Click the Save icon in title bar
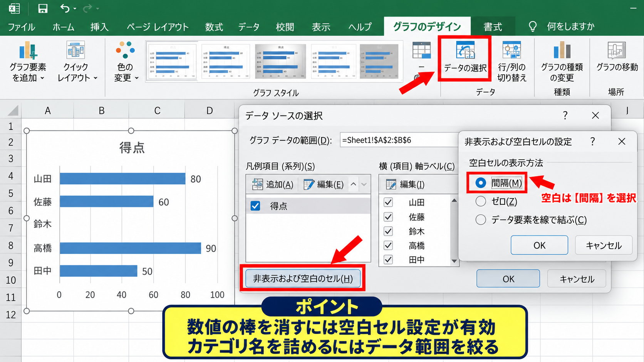 click(42, 8)
